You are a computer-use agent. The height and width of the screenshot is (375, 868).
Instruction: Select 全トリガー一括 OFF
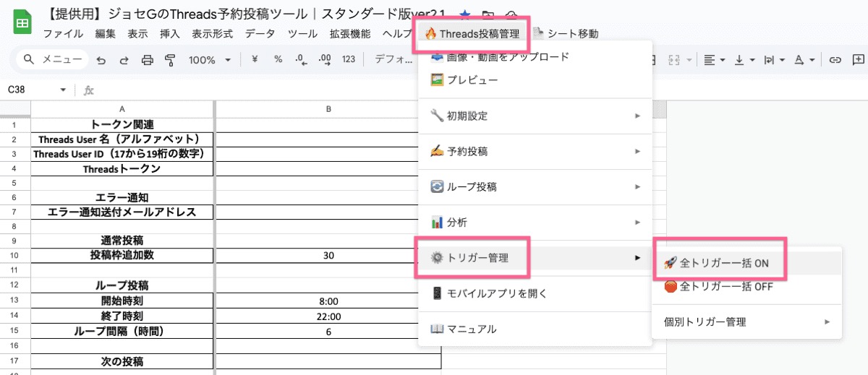[747, 287]
